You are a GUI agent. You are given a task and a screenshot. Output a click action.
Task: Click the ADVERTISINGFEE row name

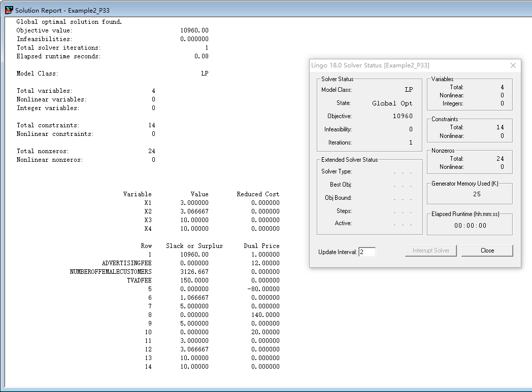point(126,263)
